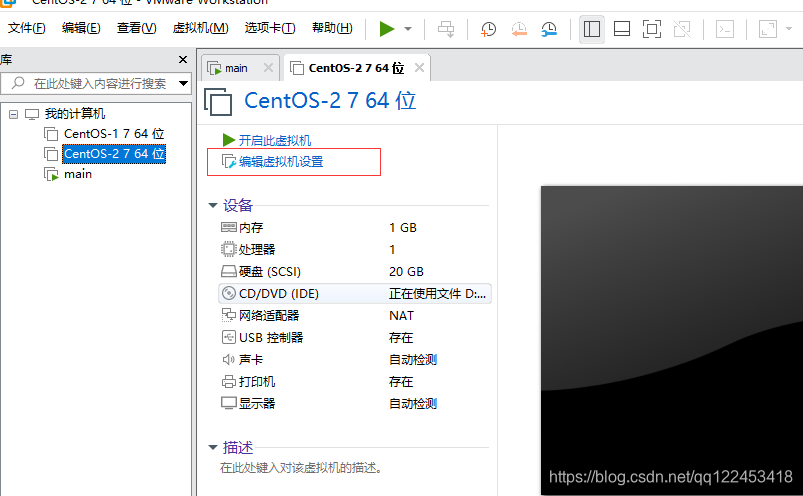
Task: Click the CD/DVD (IDE) device row
Action: tap(354, 294)
